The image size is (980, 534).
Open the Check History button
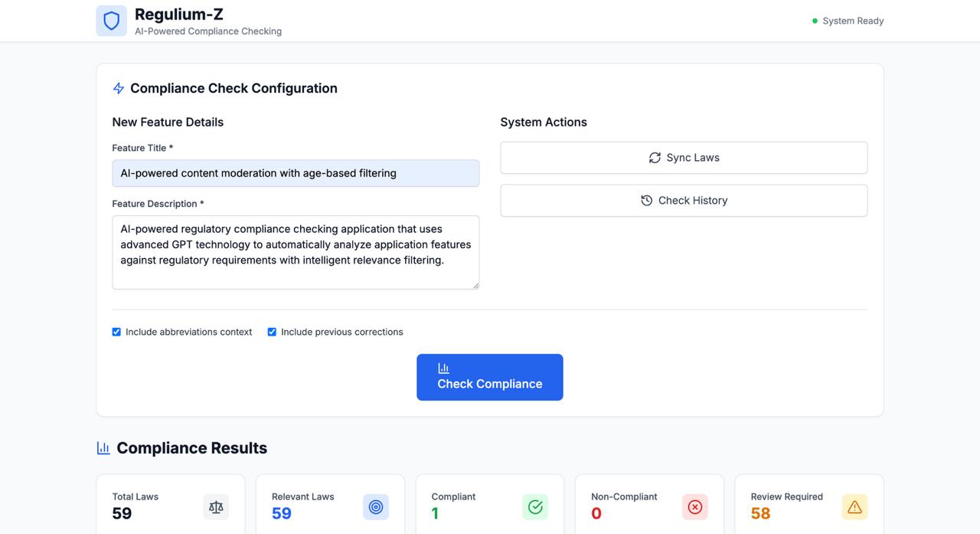[x=684, y=201]
